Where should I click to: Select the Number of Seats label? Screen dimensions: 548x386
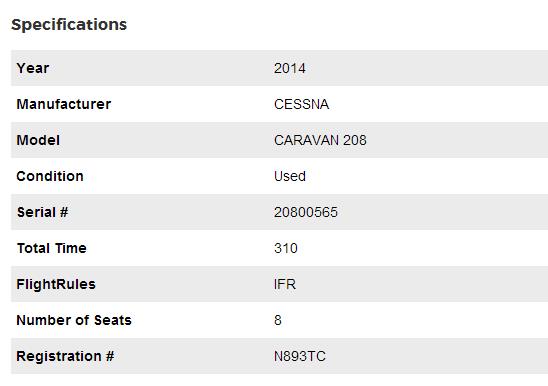[x=74, y=320]
